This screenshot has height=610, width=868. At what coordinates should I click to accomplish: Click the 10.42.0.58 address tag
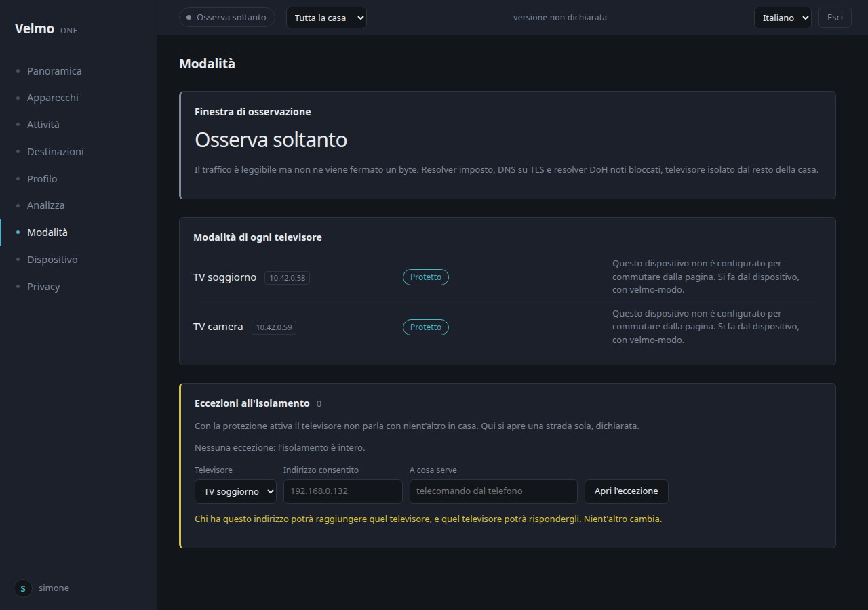pos(288,278)
